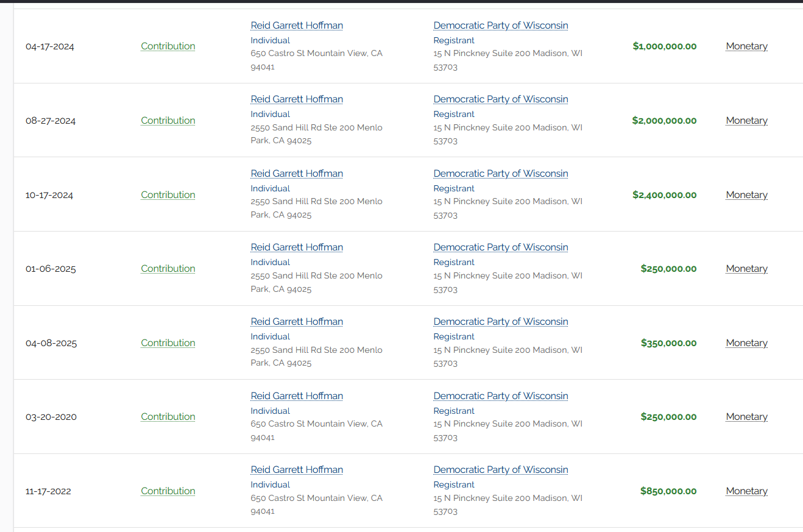Click Monetary link in the 01-06-2025 row
This screenshot has height=532, width=803.
pos(746,269)
